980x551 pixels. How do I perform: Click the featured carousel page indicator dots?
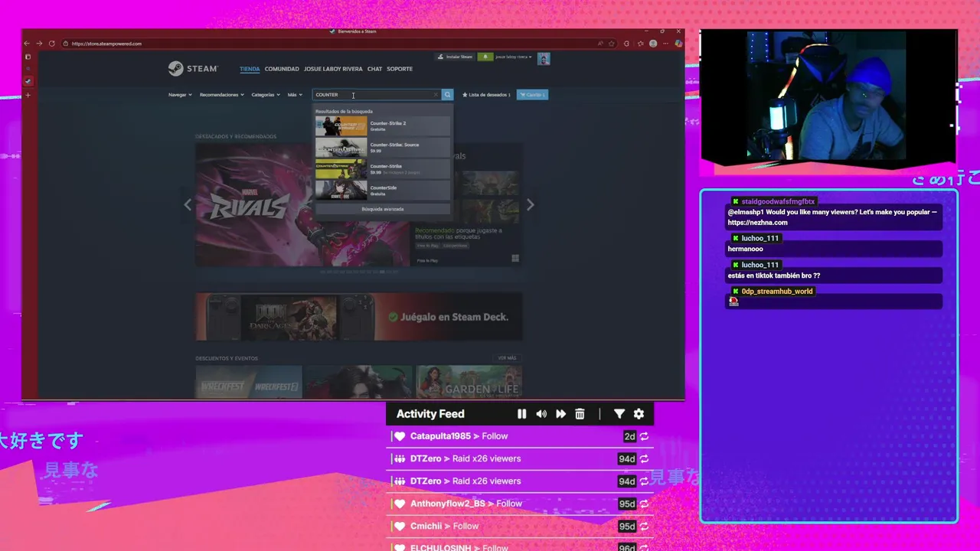359,272
